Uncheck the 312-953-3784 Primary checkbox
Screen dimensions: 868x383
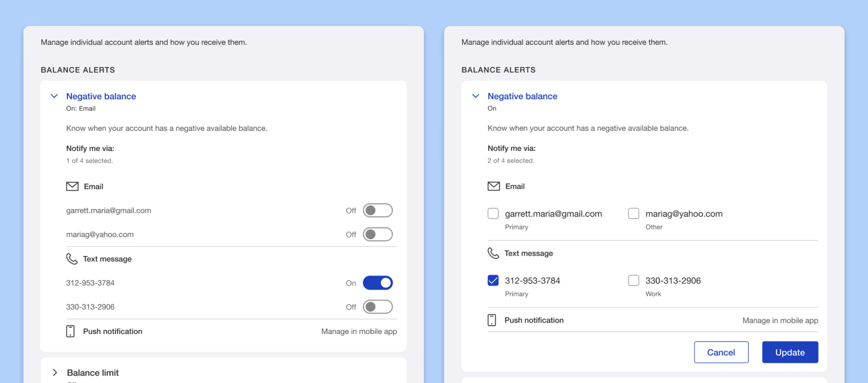pyautogui.click(x=493, y=280)
